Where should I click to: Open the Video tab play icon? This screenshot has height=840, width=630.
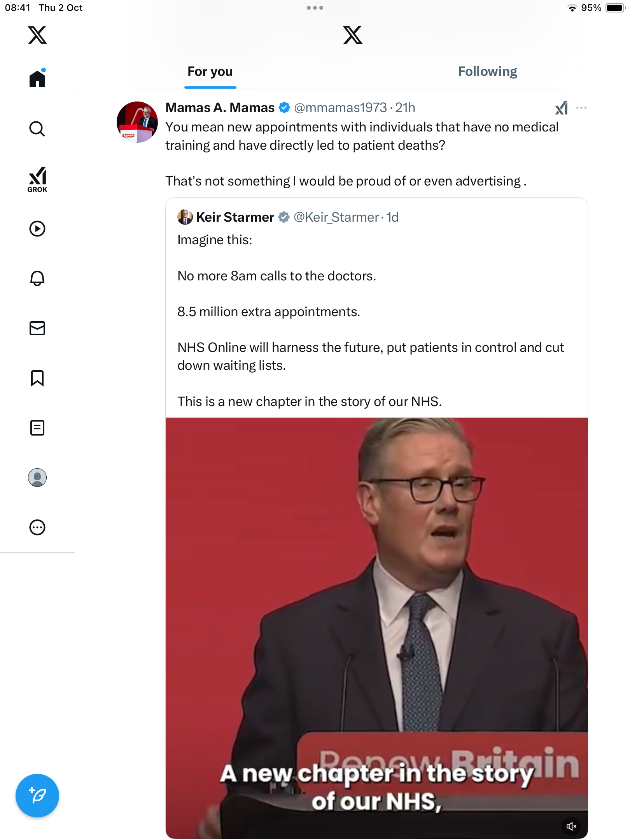click(37, 229)
